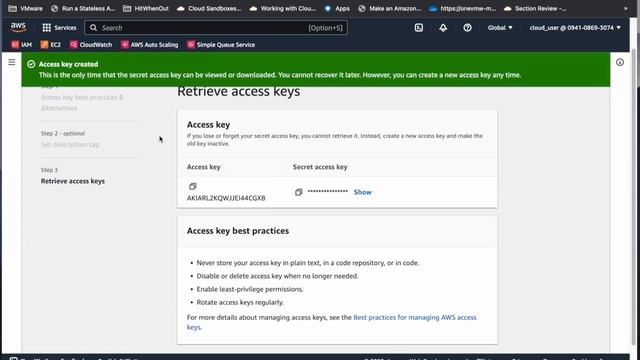The height and width of the screenshot is (360, 640).
Task: Open the IAM favorite shortcut
Action: [22, 44]
